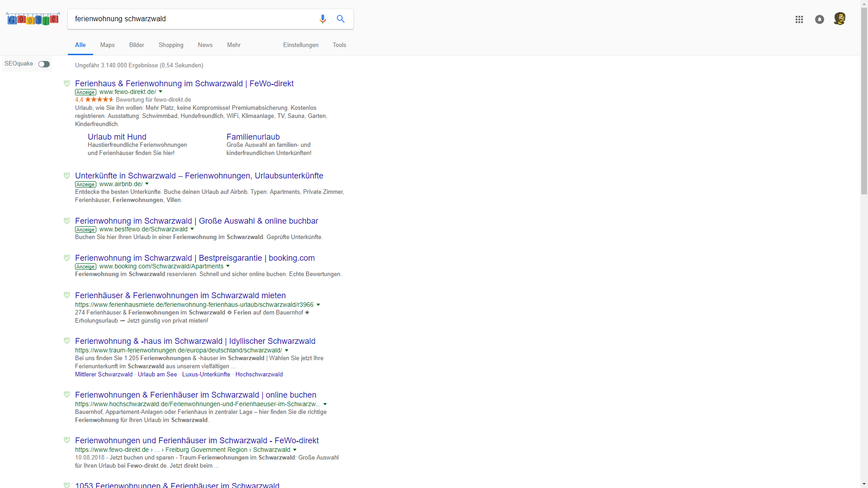Open booking.com Bestpreisgarantie result
Viewport: 868px width, 488px height.
(x=195, y=258)
